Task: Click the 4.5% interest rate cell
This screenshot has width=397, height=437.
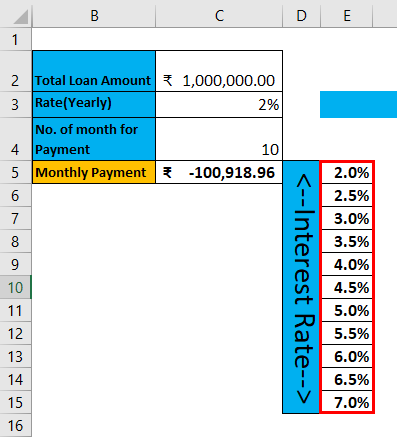Action: point(347,287)
